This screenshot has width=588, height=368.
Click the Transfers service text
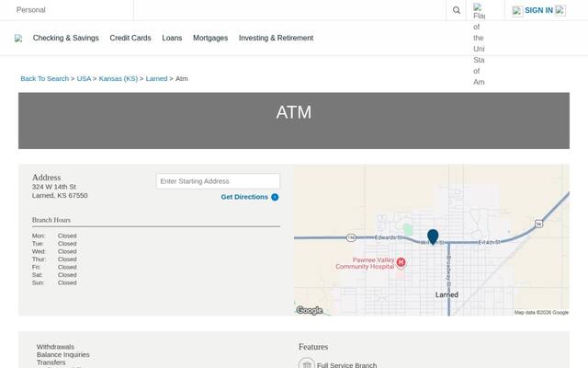51,362
